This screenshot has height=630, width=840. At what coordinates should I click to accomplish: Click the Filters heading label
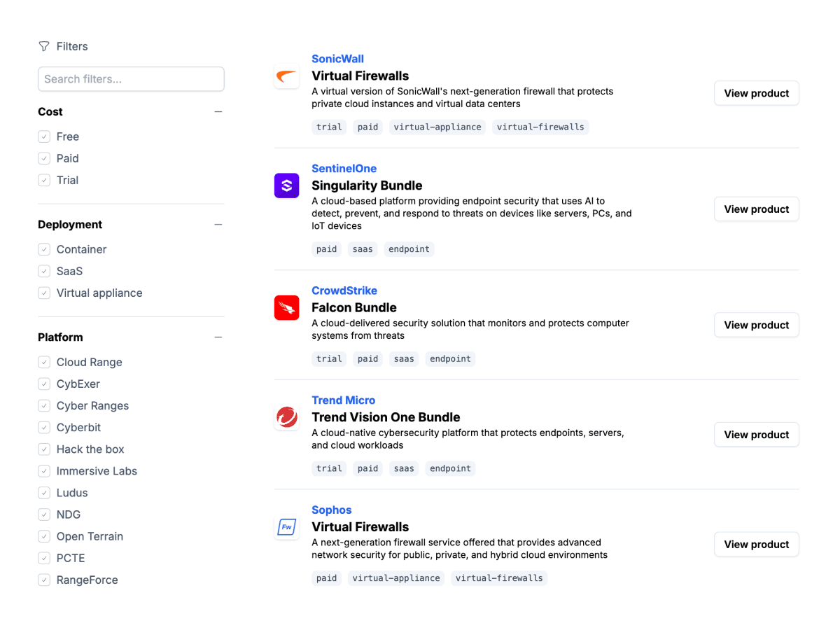pyautogui.click(x=72, y=46)
